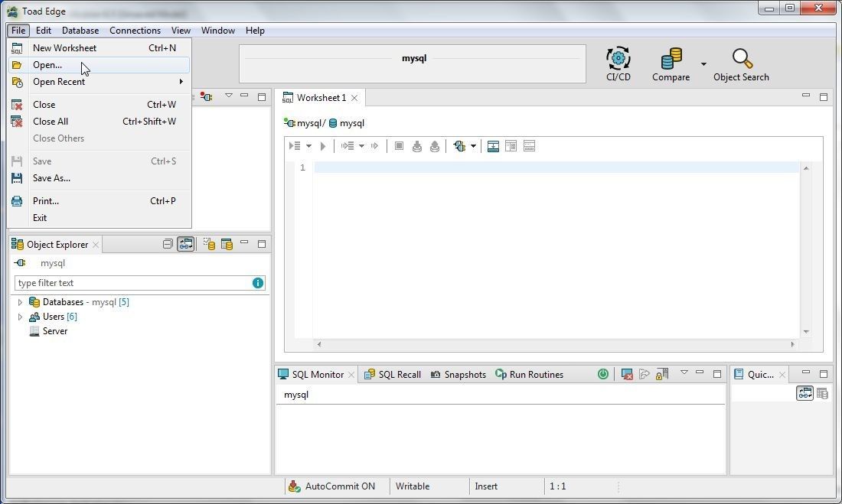Switch to Snapshots tab

[x=458, y=375]
